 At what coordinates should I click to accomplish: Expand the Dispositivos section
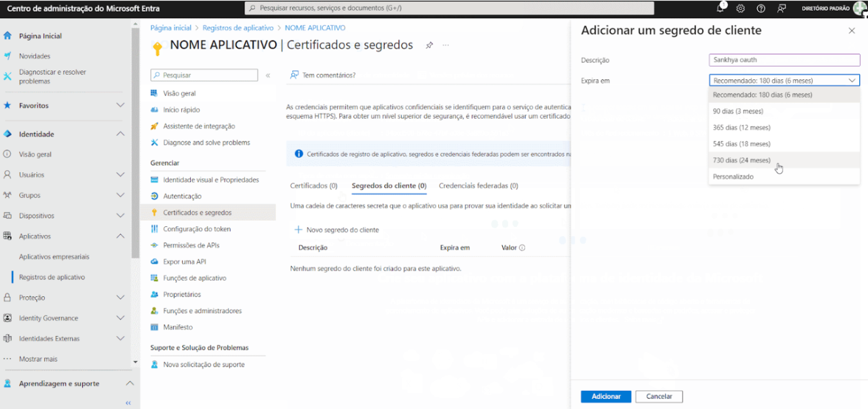[120, 216]
